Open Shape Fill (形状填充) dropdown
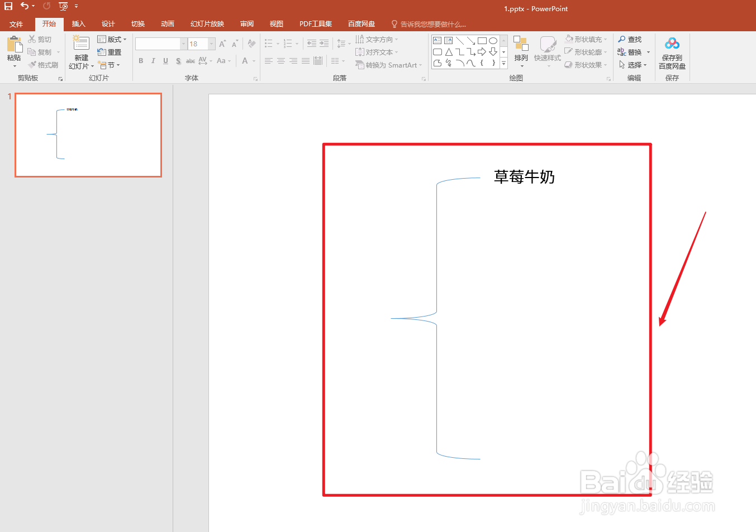The image size is (756, 532). pos(586,39)
